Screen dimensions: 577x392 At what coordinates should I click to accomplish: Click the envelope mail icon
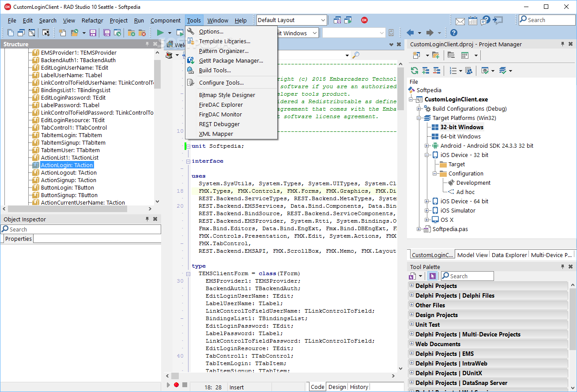coord(460,21)
